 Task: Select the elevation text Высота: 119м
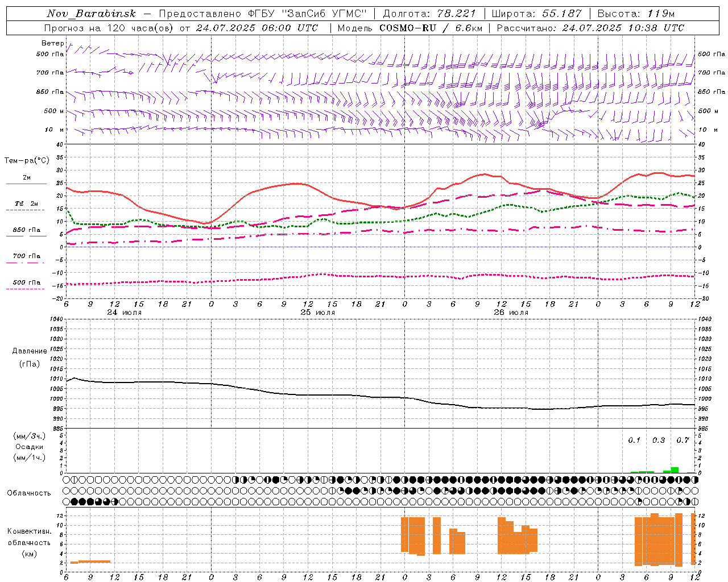pyautogui.click(x=636, y=14)
